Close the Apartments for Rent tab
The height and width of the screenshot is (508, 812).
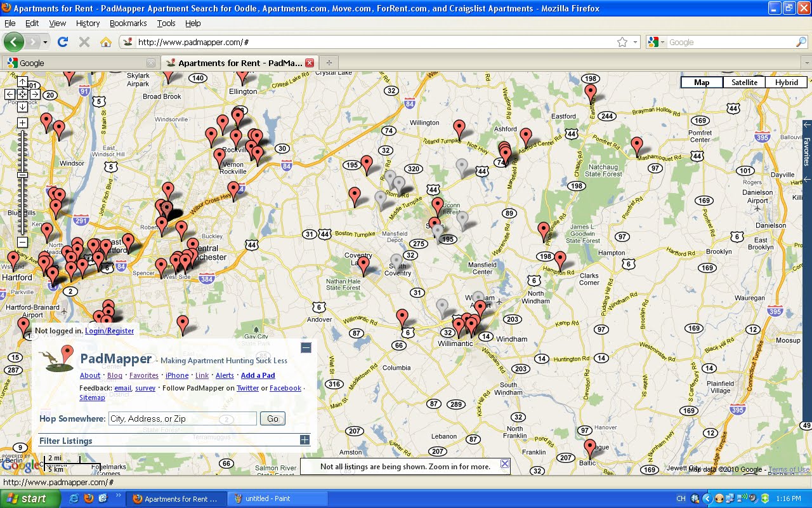(x=310, y=63)
